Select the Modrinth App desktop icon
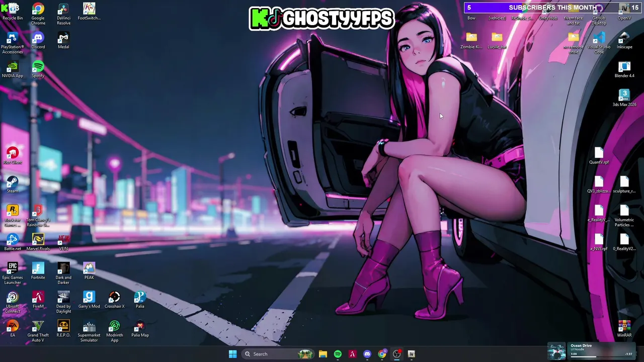 coord(114,331)
